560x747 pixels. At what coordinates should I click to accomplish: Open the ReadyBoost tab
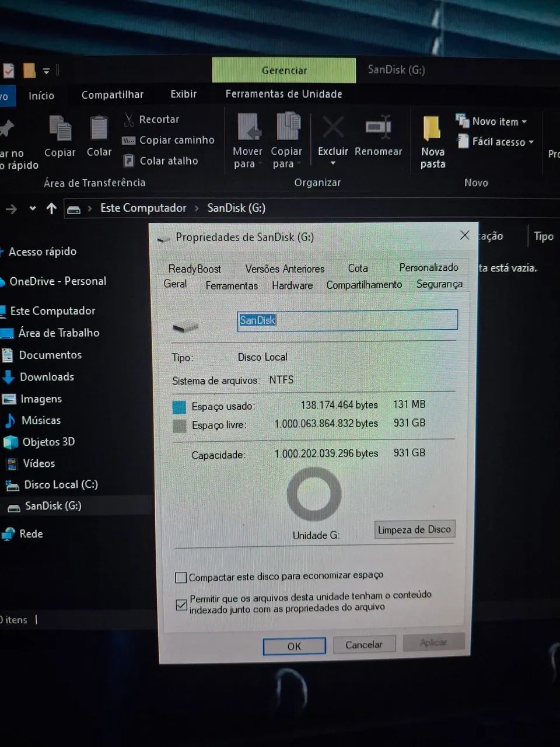pos(194,268)
